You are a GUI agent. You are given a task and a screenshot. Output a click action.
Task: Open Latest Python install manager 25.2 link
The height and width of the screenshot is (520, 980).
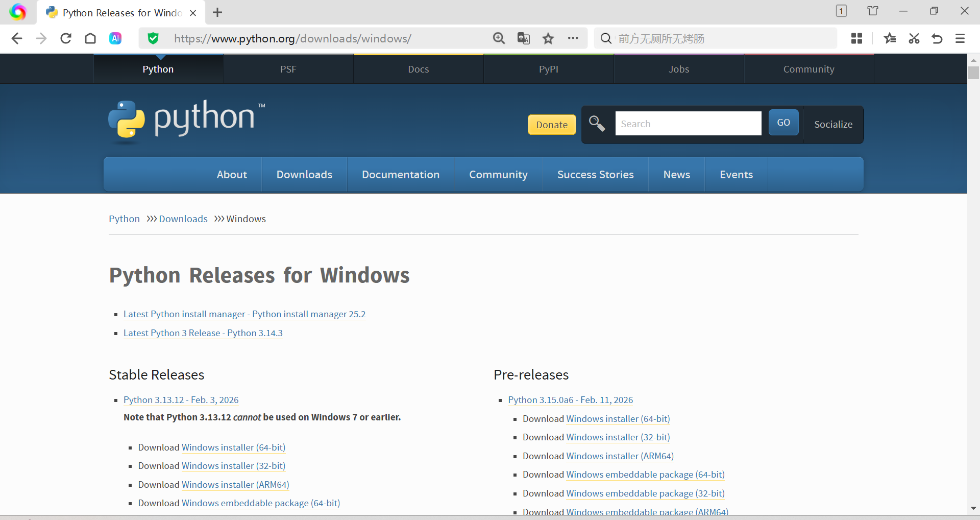(x=244, y=314)
